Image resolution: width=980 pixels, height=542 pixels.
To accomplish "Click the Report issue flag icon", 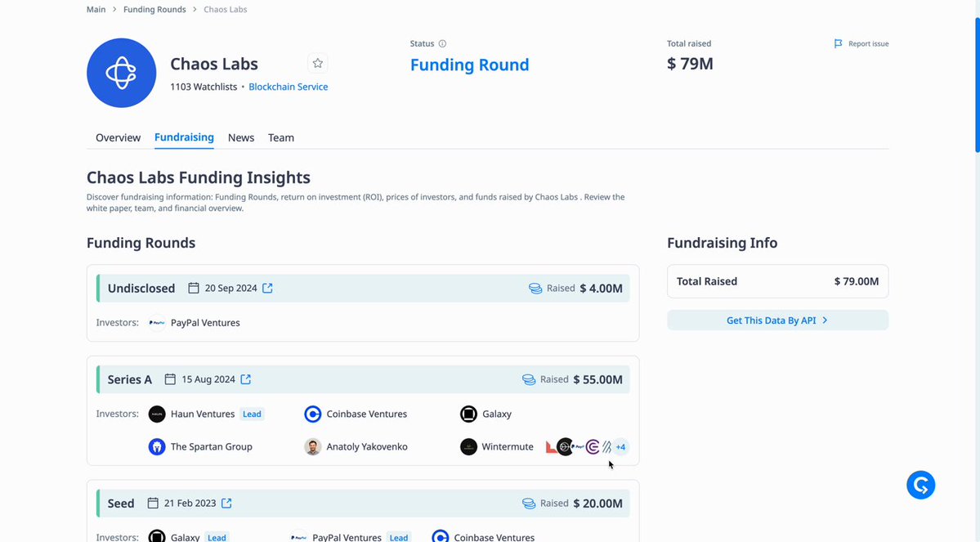I will click(838, 44).
